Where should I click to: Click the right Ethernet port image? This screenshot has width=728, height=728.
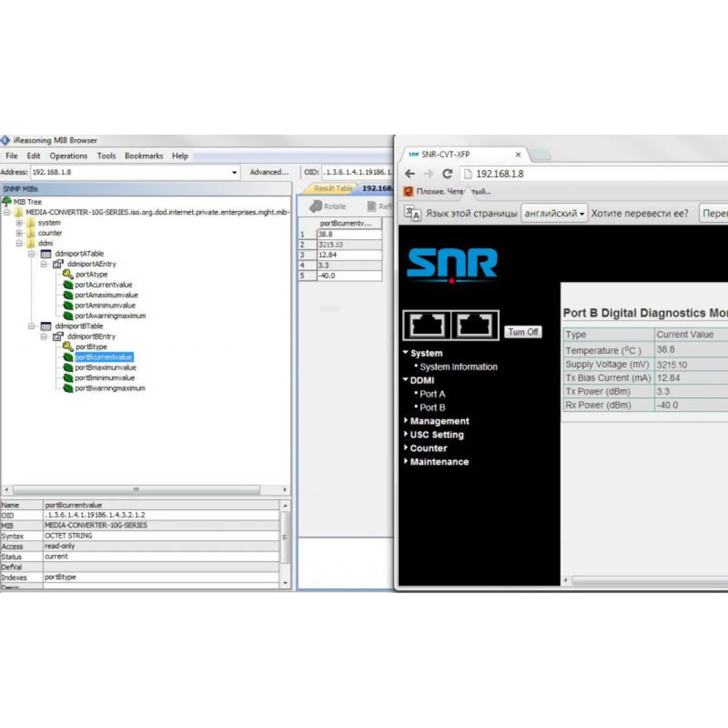click(x=474, y=325)
